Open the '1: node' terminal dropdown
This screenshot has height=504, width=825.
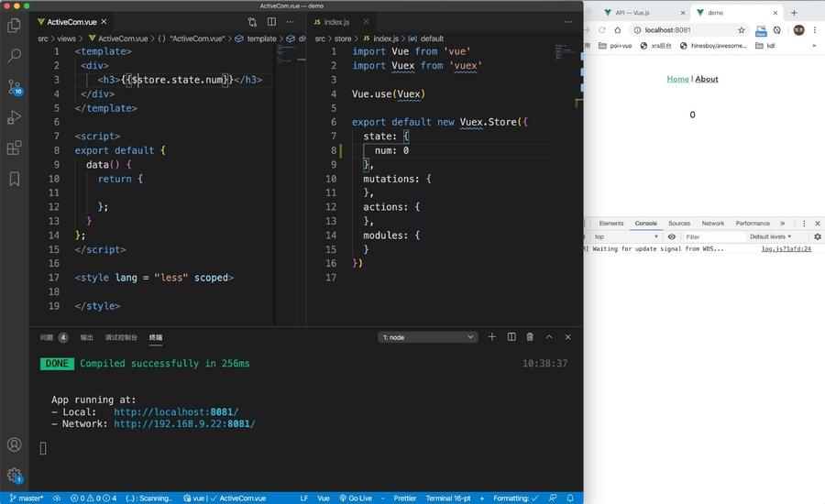[x=427, y=337]
